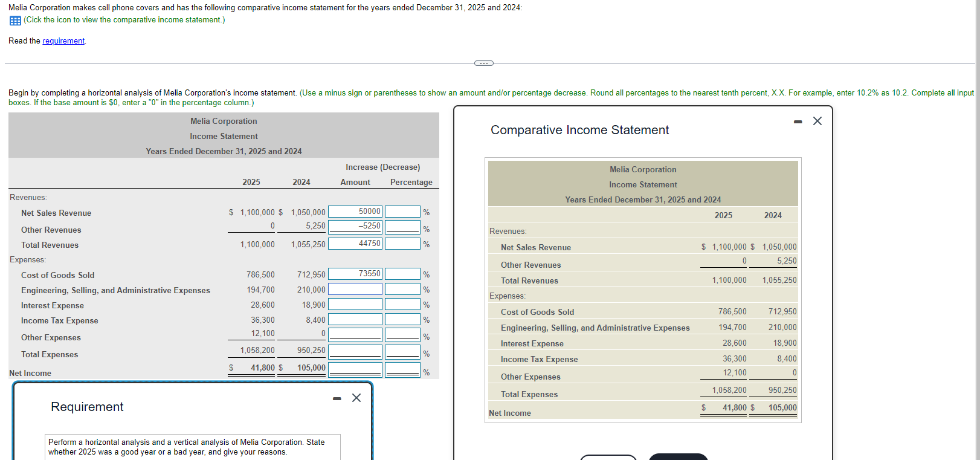
Task: Select Total Revenues percentage field
Action: (x=402, y=244)
